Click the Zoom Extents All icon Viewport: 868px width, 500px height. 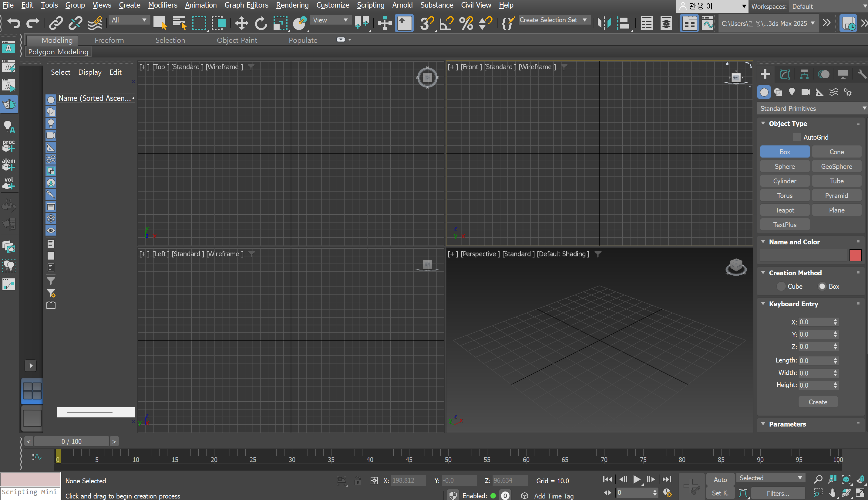pos(860,479)
